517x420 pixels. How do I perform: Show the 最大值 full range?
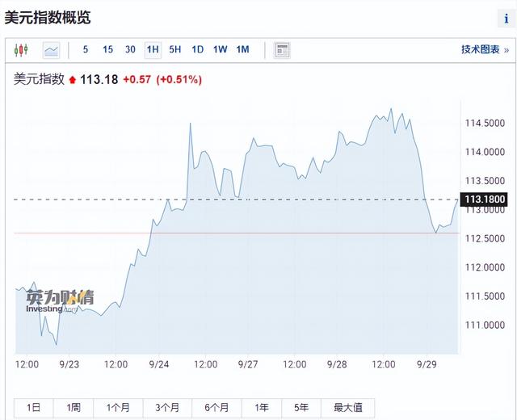(x=347, y=409)
